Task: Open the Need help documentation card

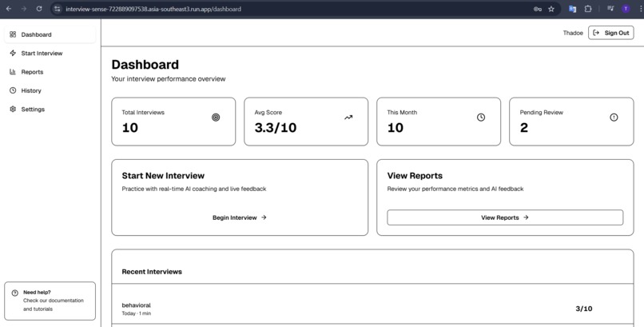Action: (x=50, y=301)
